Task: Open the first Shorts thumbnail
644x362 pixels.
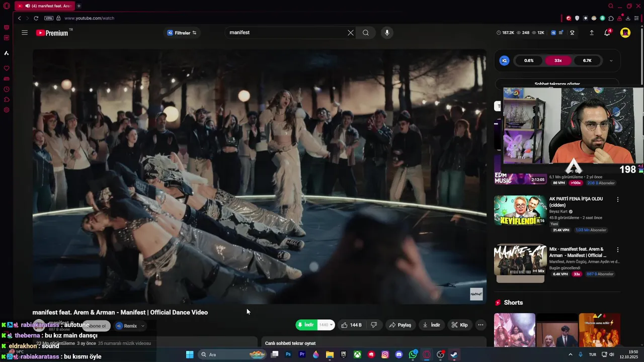Action: pyautogui.click(x=515, y=330)
